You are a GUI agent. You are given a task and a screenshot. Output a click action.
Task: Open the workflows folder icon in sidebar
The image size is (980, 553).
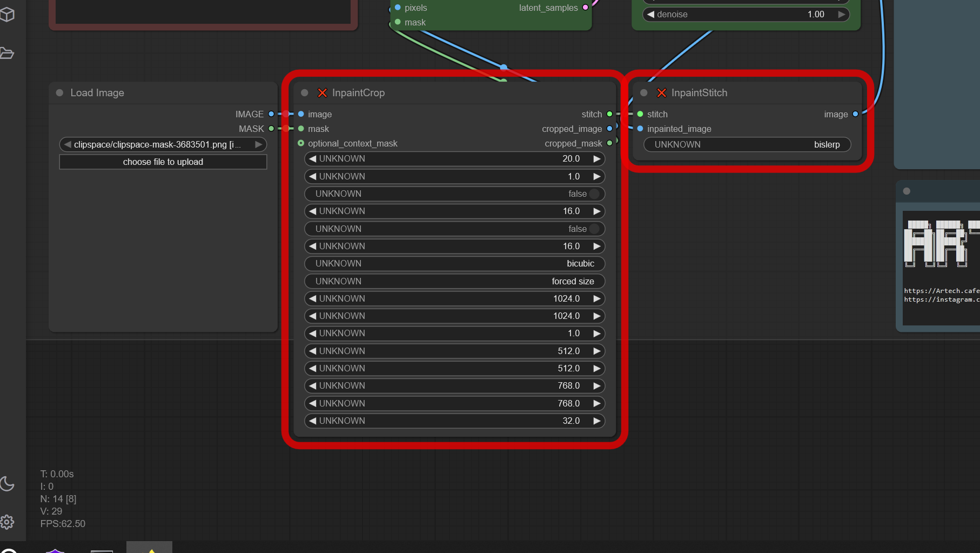[x=7, y=53]
